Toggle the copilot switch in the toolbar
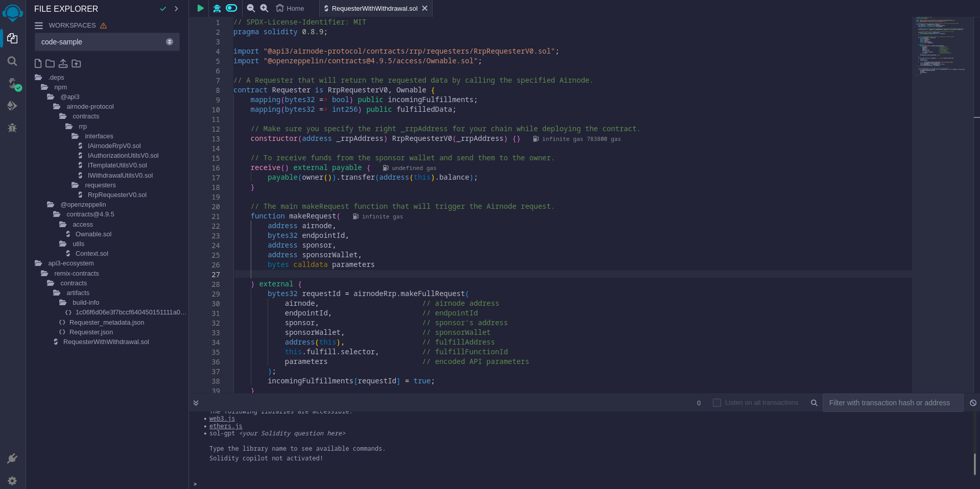Viewport: 980px width, 489px height. point(231,8)
